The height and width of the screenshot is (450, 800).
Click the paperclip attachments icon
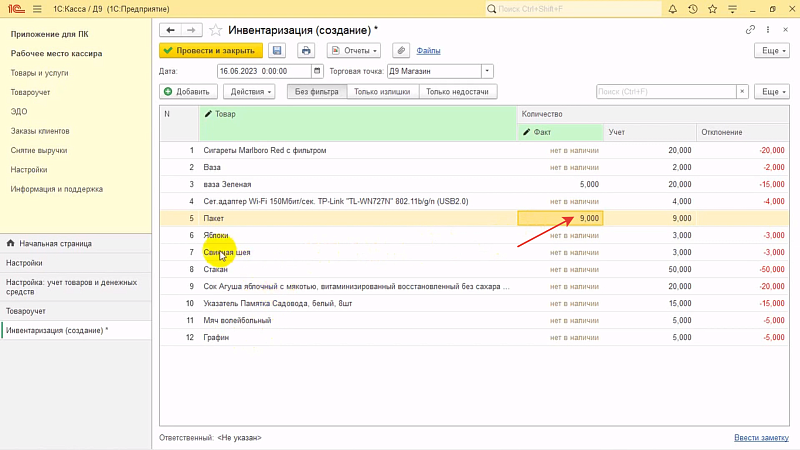(x=400, y=50)
